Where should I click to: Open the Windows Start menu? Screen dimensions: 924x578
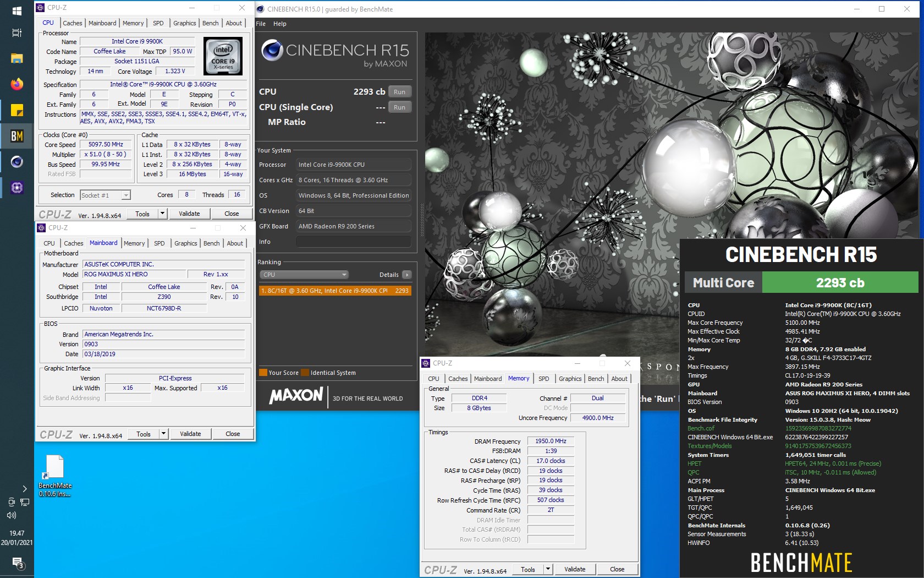click(x=16, y=11)
